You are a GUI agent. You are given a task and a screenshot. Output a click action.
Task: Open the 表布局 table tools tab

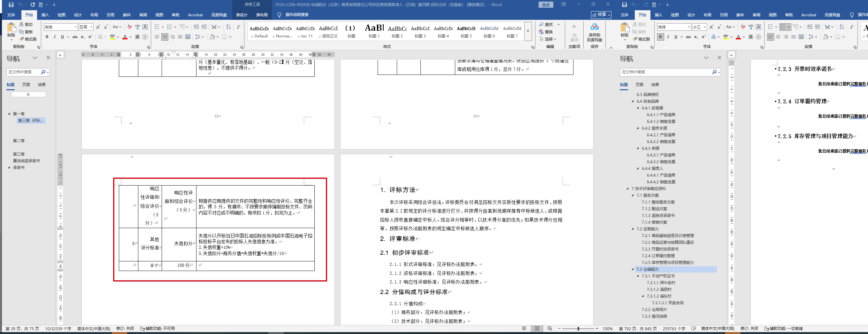tap(262, 15)
